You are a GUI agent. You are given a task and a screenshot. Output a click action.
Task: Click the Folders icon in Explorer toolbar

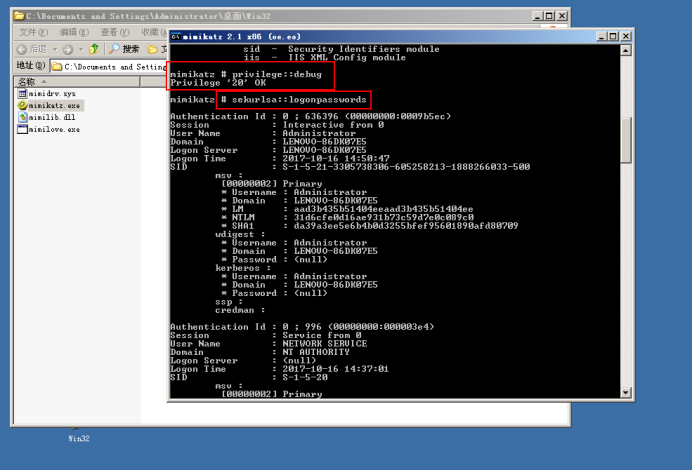(153, 49)
